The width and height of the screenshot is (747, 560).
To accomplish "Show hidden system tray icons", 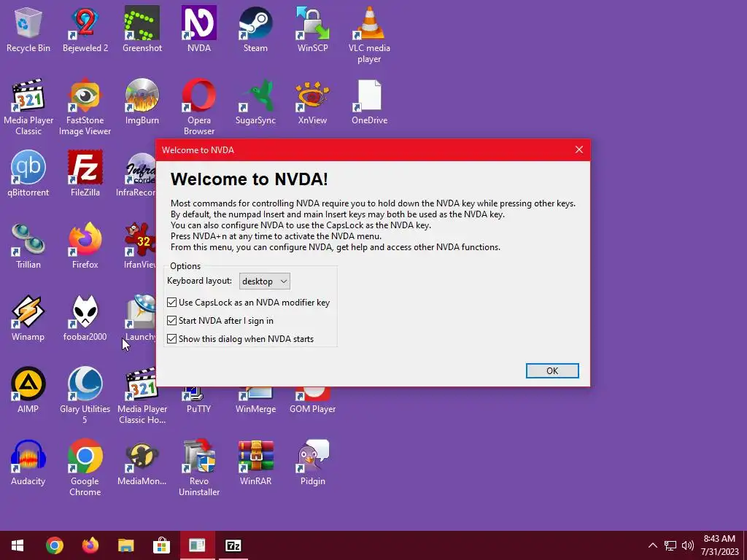I will pyautogui.click(x=653, y=545).
